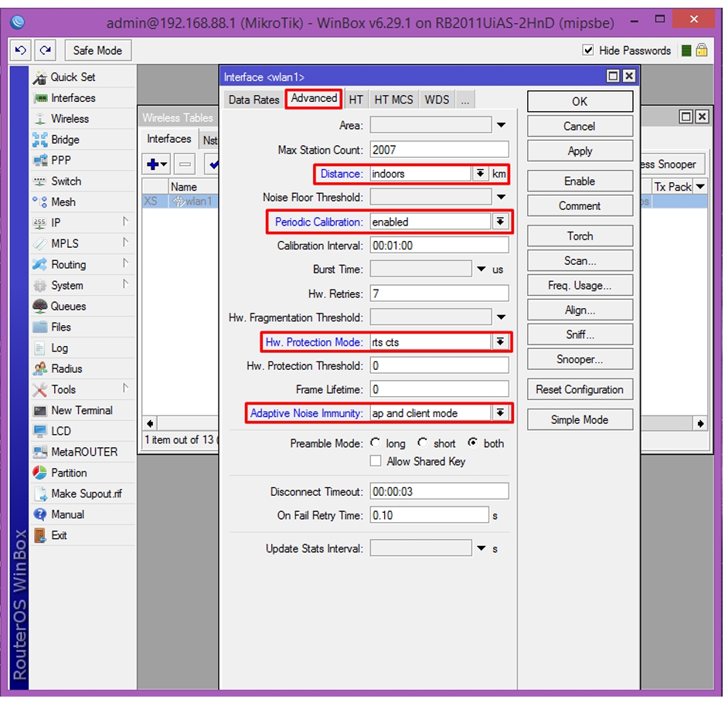Click the Reset Configuration button
The width and height of the screenshot is (728, 702).
click(580, 389)
